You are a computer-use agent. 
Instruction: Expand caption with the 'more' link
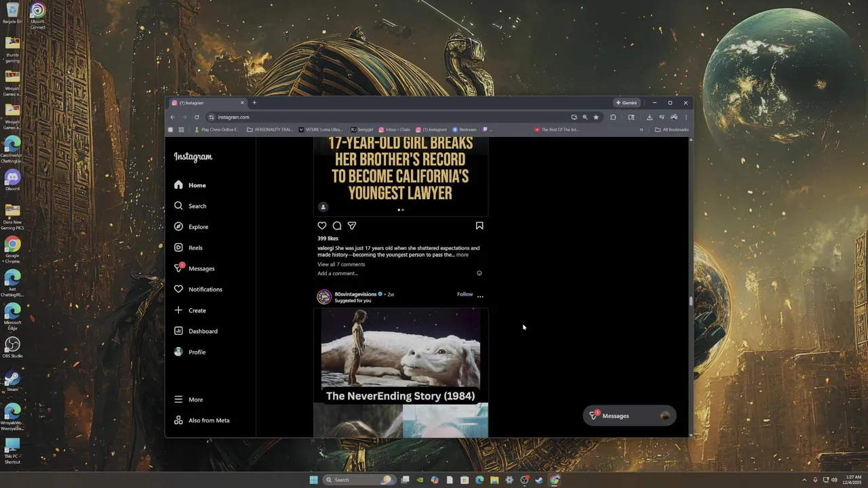[462, 255]
